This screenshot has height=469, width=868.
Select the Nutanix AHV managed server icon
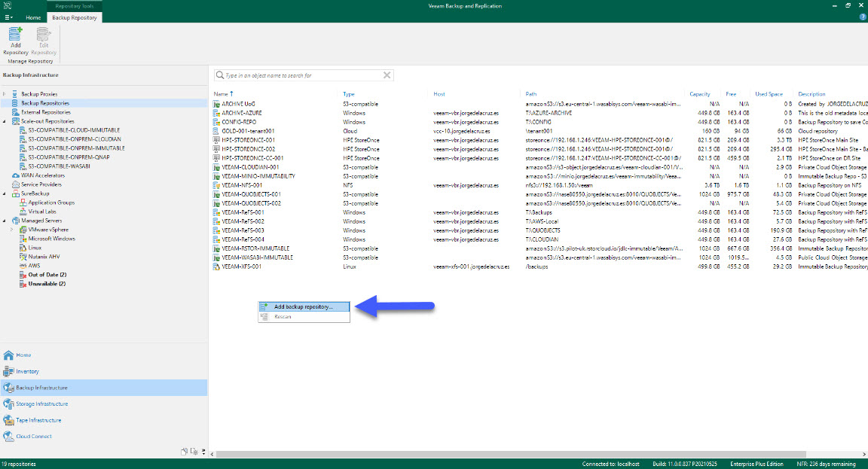pyautogui.click(x=24, y=257)
